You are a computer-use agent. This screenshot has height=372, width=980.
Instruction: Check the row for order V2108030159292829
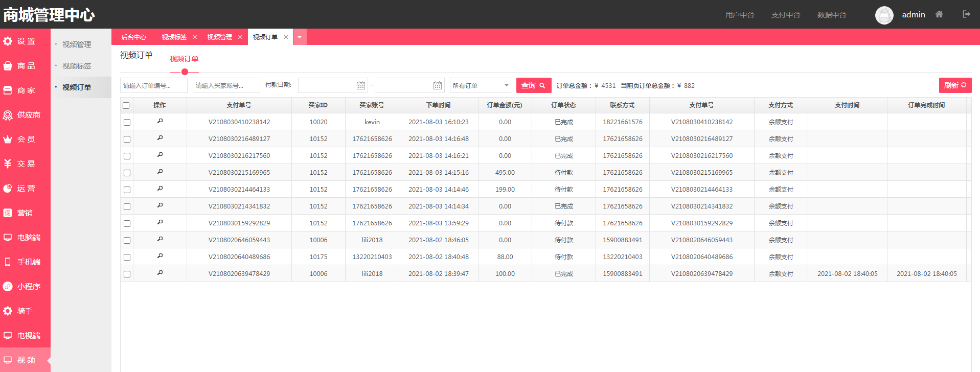[127, 224]
